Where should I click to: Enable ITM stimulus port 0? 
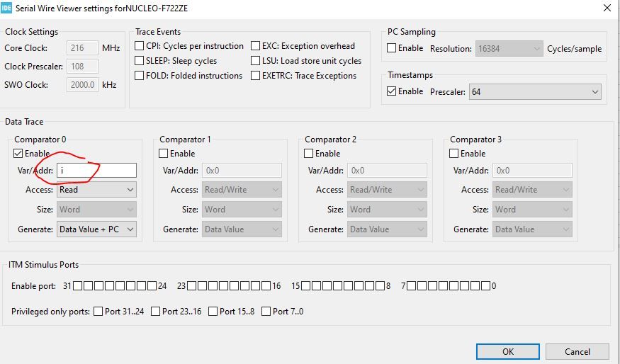click(485, 286)
